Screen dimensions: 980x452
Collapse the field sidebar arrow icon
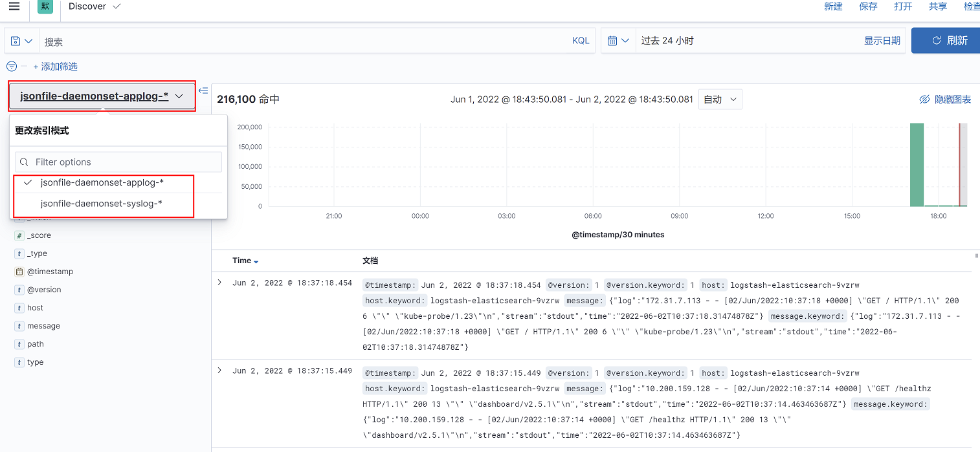203,91
